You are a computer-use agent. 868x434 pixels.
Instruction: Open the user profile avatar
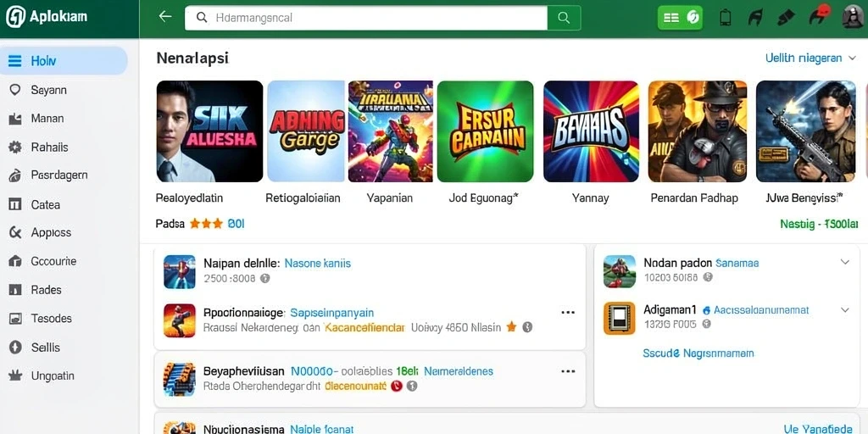click(x=853, y=18)
